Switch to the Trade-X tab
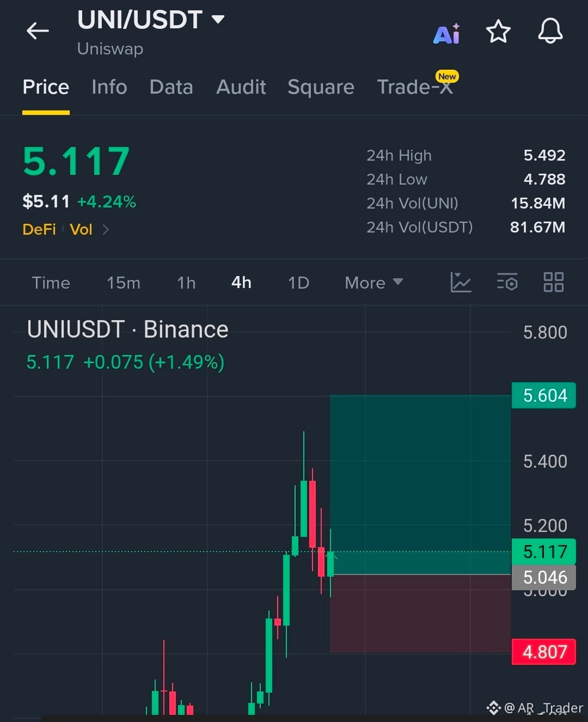This screenshot has width=588, height=722. pyautogui.click(x=415, y=87)
